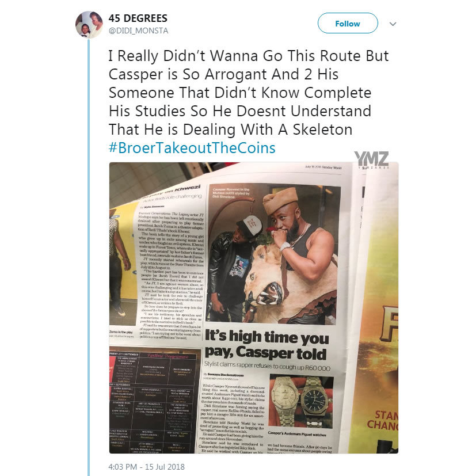Image resolution: width=476 pixels, height=476 pixels.
Task: Open the 45 DEGREES display name link
Action: pos(138,18)
